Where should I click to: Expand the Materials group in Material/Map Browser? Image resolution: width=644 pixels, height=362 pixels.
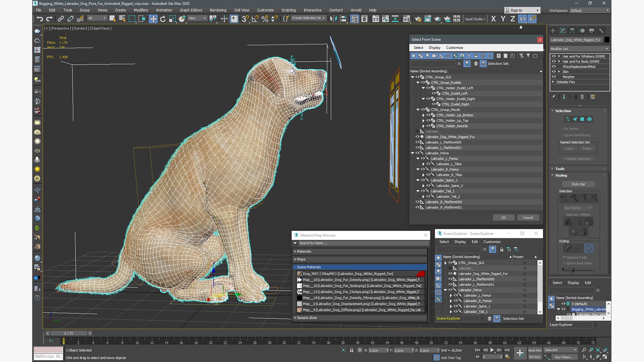(360, 251)
